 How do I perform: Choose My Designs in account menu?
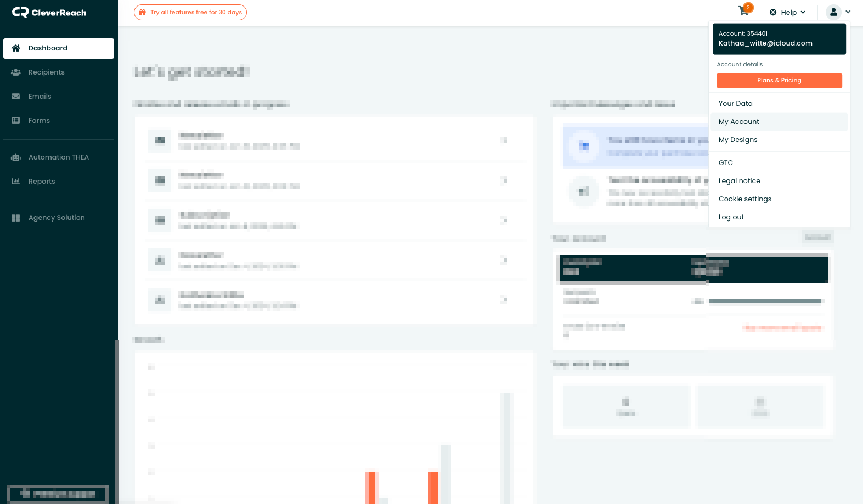click(738, 140)
